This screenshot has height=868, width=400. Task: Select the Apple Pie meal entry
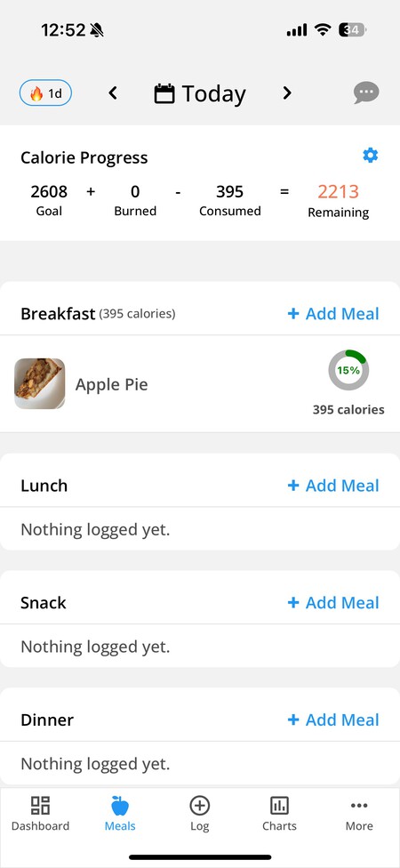(200, 383)
